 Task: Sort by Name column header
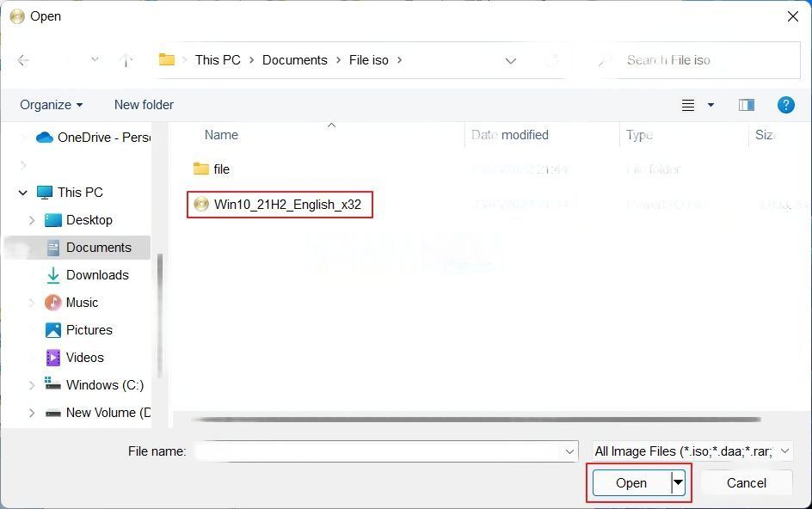[x=221, y=135]
